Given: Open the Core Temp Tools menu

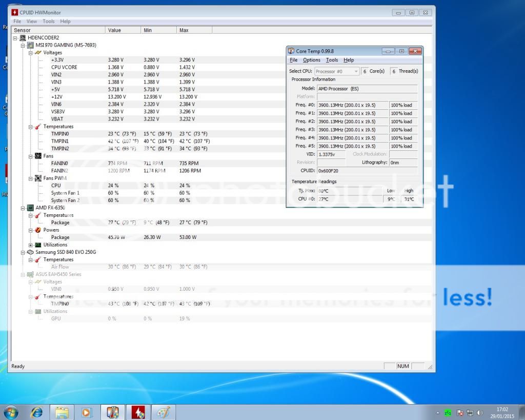Looking at the screenshot, I should tap(332, 60).
